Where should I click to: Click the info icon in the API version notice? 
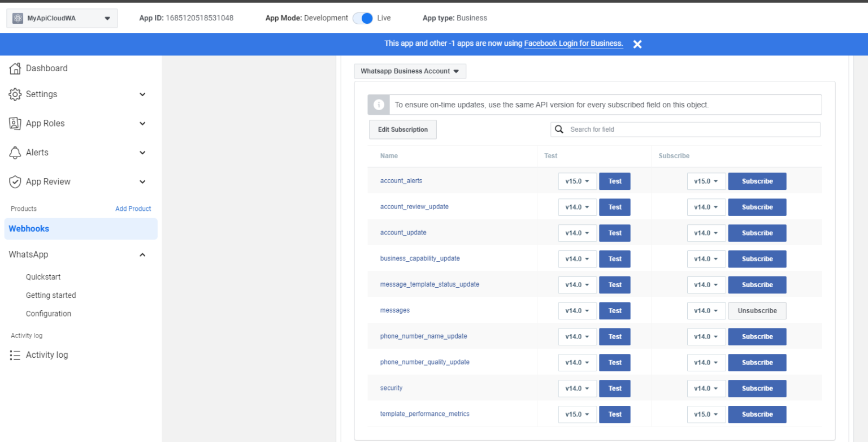[379, 105]
